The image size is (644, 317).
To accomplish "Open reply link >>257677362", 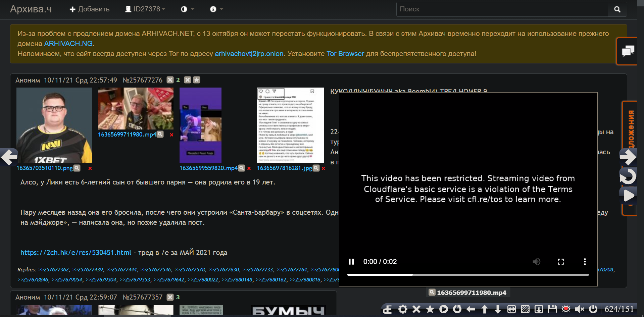I will (53, 270).
